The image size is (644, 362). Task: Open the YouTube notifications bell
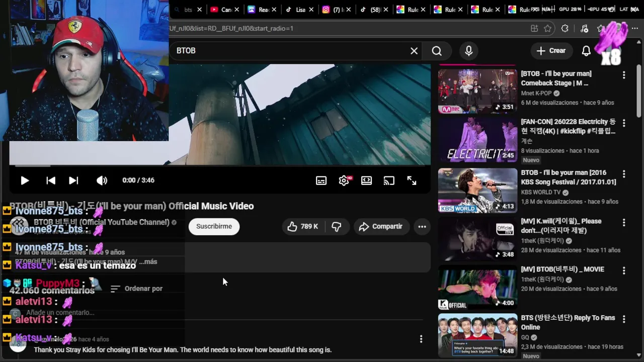point(586,51)
